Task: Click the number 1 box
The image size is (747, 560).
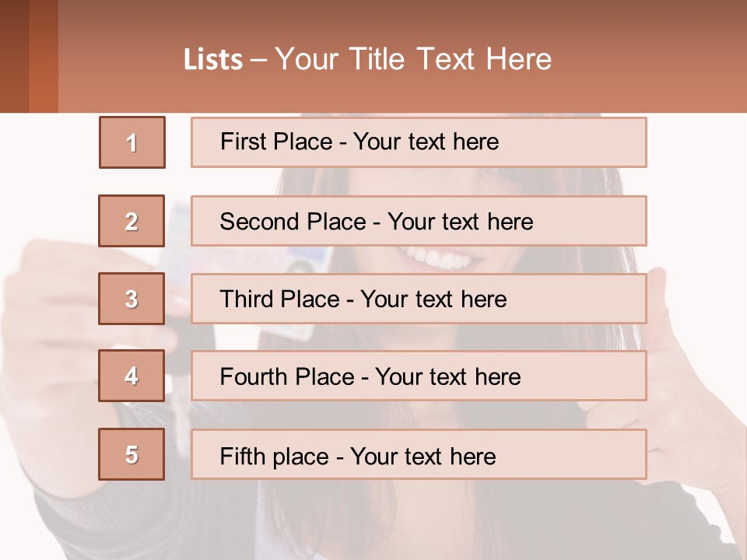Action: click(x=132, y=142)
